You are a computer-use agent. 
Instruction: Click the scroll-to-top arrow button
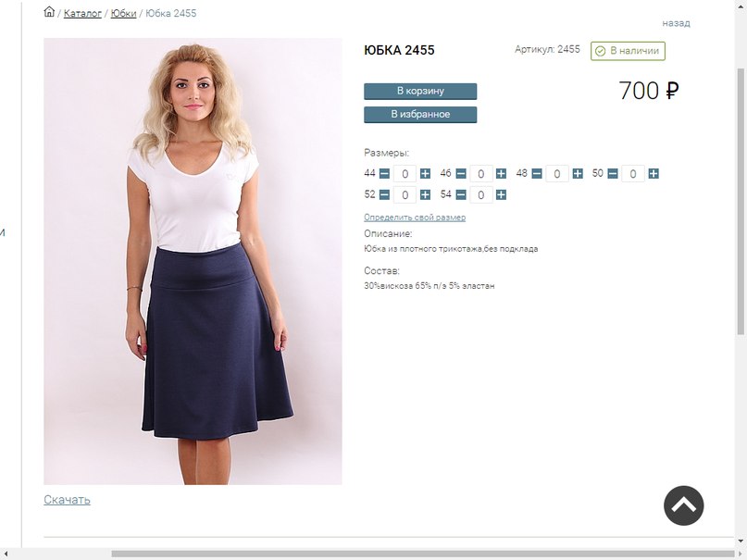tap(683, 505)
